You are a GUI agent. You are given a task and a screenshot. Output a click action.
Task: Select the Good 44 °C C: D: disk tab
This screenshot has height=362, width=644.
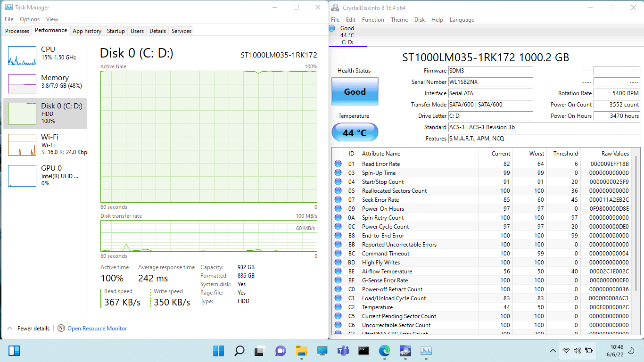coord(347,35)
